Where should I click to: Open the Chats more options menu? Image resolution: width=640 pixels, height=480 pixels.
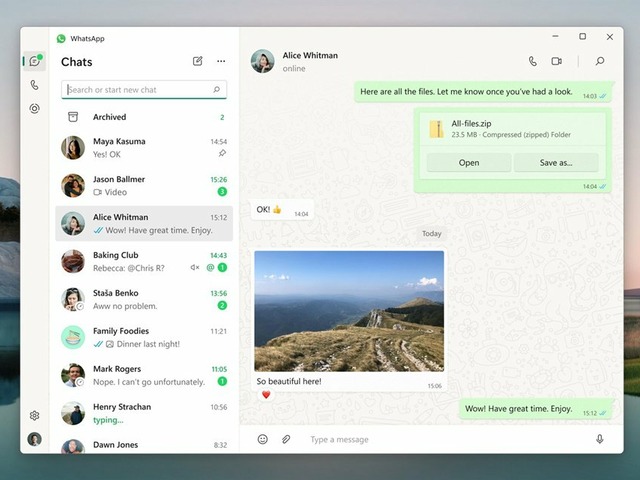221,61
